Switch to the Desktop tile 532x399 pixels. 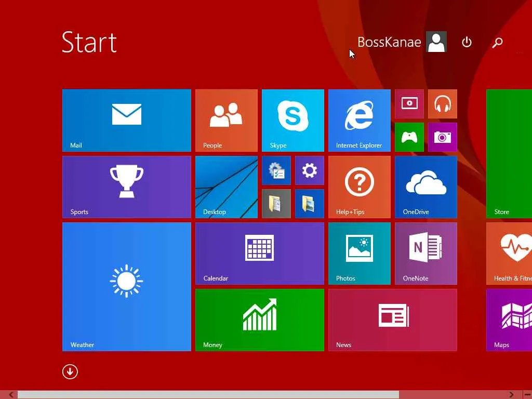227,187
